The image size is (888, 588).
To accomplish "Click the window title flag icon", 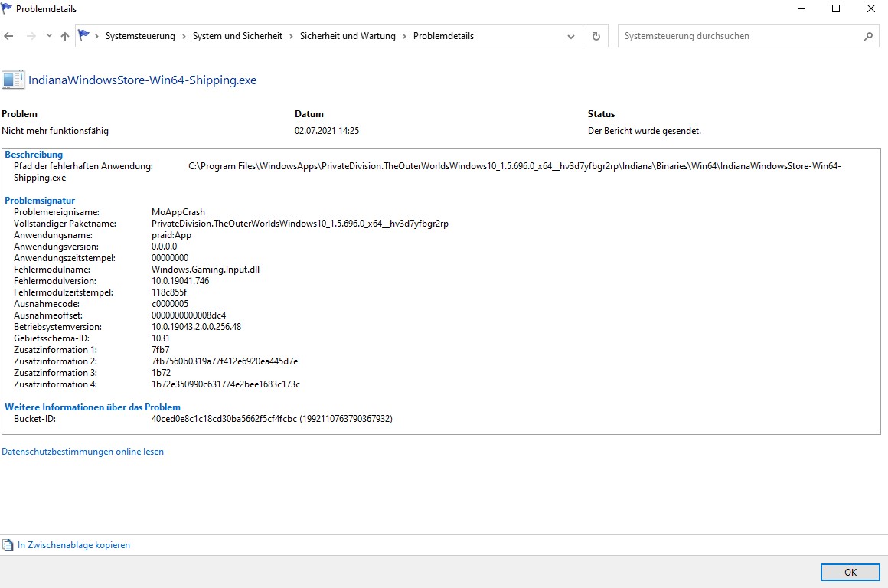I will 7,8.
